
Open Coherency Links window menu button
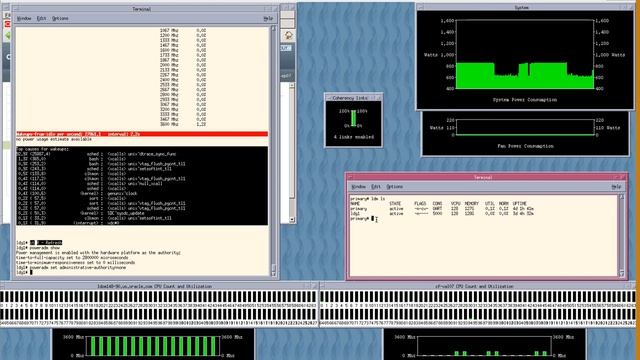pos(329,98)
